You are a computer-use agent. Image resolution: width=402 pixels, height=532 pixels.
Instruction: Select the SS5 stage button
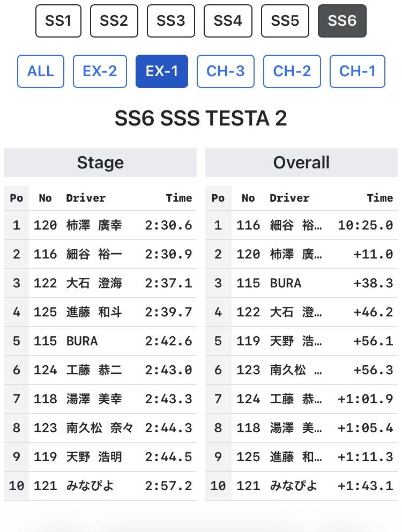point(285,21)
